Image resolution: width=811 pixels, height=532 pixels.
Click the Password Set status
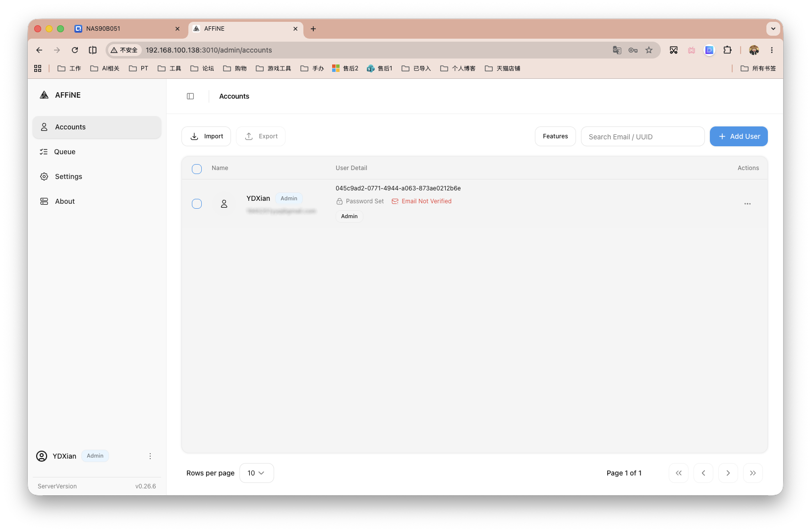pyautogui.click(x=360, y=201)
